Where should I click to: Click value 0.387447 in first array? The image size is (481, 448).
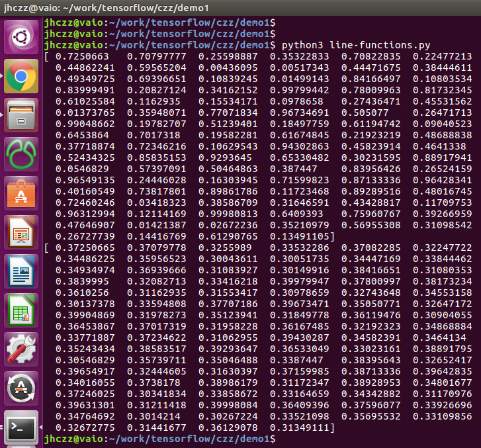[x=294, y=169]
